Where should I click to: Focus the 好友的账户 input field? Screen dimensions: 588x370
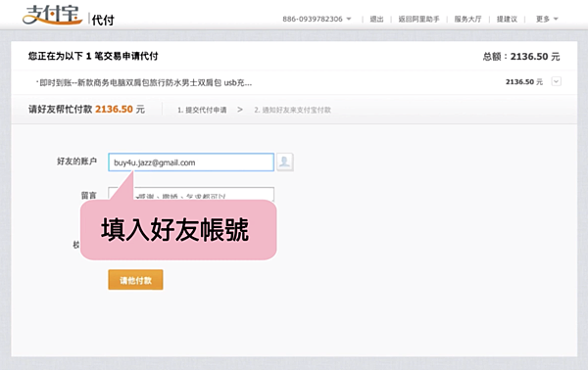coord(191,162)
